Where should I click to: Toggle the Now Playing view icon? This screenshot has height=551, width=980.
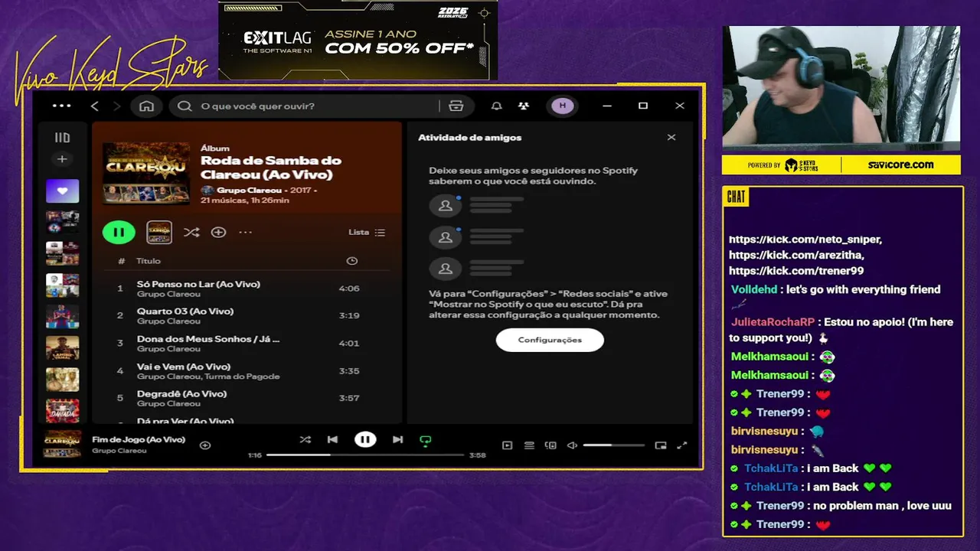pyautogui.click(x=507, y=445)
